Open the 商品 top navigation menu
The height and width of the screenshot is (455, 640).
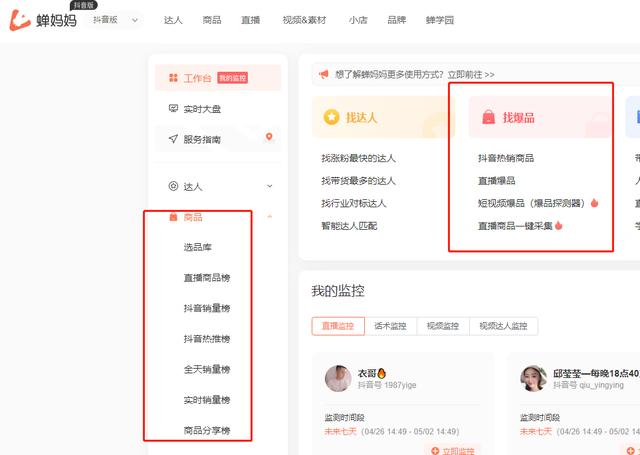[x=212, y=20]
